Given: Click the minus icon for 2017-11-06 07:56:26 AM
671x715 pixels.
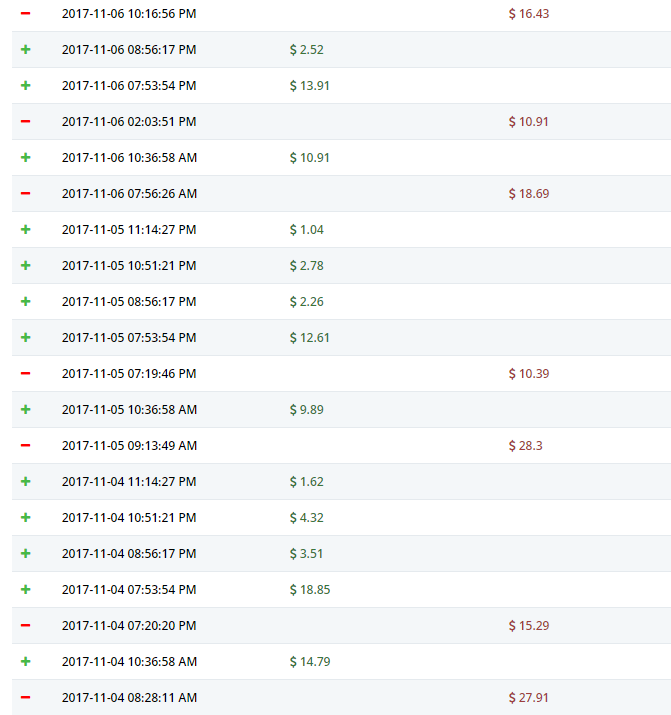Looking at the screenshot, I should [x=26, y=194].
